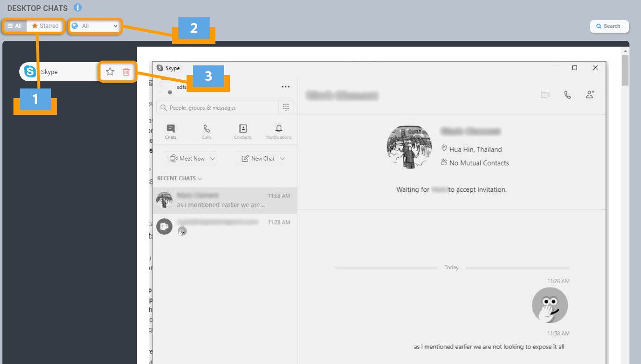The image size is (641, 364).
Task: Click the Today date divider label
Action: tap(452, 267)
